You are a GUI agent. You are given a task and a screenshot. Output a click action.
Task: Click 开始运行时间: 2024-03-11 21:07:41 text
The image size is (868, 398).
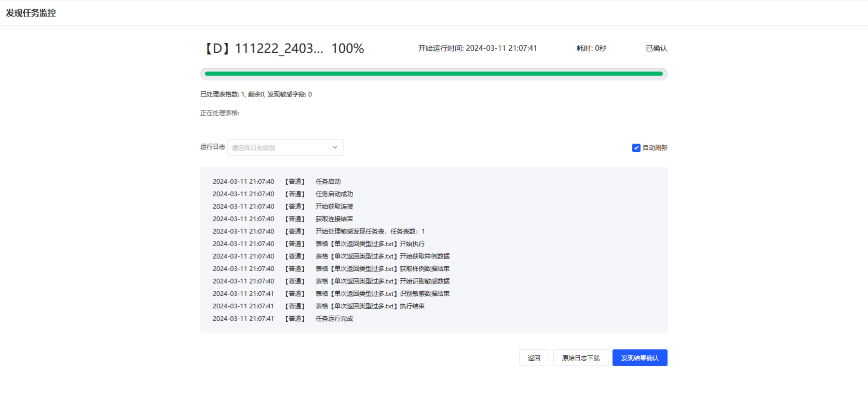[x=478, y=48]
